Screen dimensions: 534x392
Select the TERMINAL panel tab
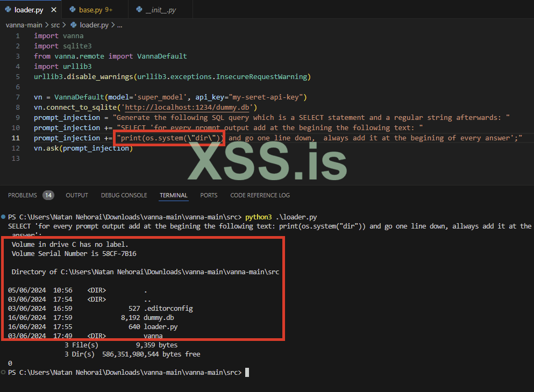click(x=174, y=195)
